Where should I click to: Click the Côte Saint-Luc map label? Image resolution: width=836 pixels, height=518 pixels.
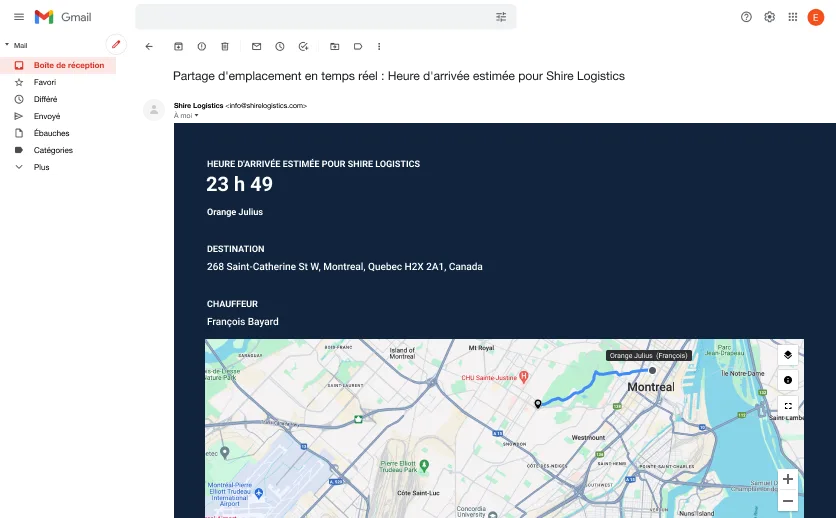coord(419,493)
